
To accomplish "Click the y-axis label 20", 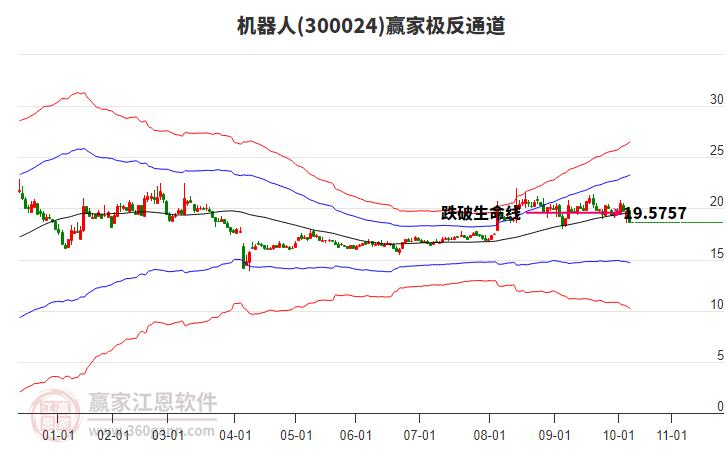I will tap(717, 201).
